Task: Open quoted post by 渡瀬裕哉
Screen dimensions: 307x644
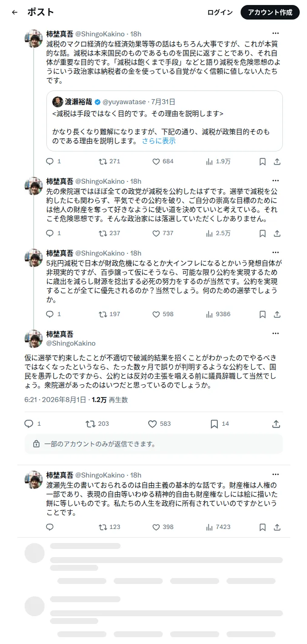Action: (x=164, y=121)
